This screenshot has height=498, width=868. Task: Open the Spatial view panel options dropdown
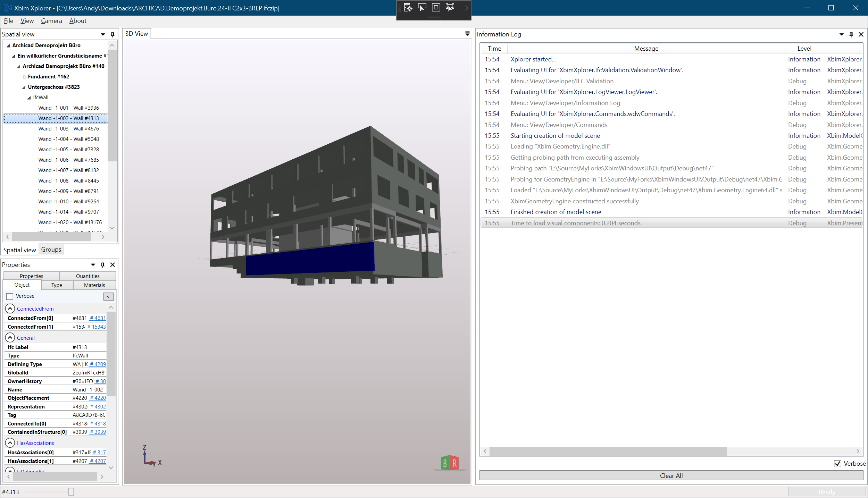click(x=103, y=34)
